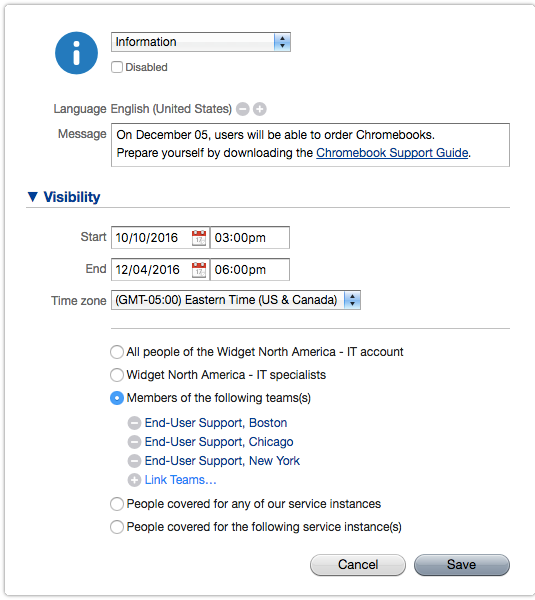
Task: Click the Cancel button
Action: [358, 565]
